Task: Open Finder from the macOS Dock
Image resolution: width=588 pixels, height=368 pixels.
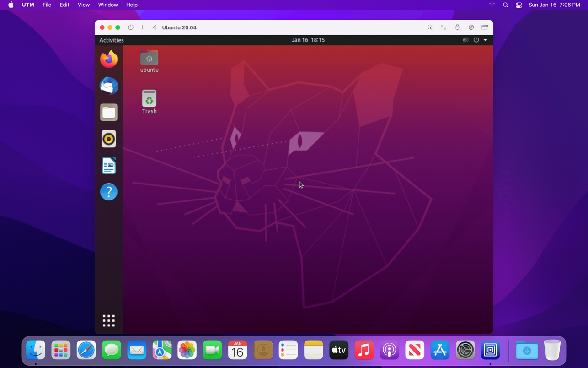Action: coord(36,350)
